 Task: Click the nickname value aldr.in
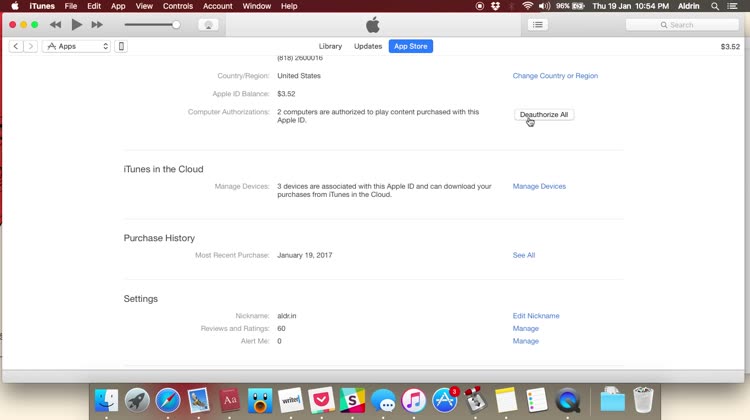tap(287, 316)
